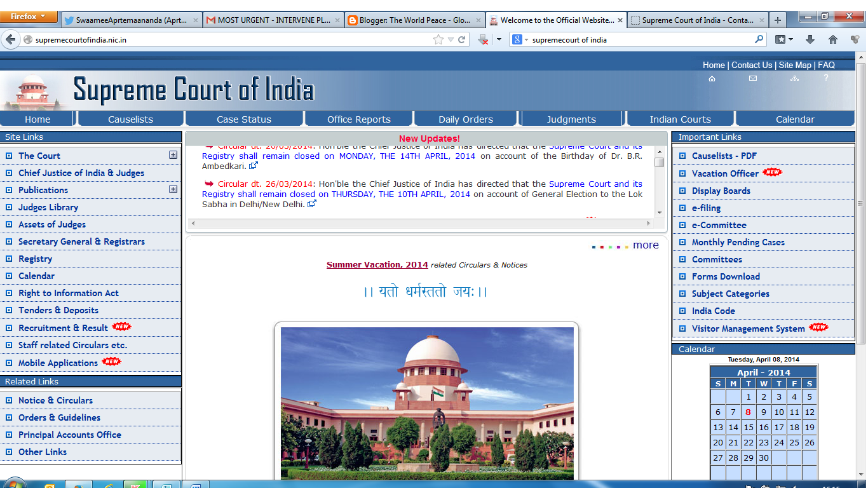Image resolution: width=868 pixels, height=488 pixels.
Task: Select date 14 in the April 2014 calendar
Action: pos(733,427)
